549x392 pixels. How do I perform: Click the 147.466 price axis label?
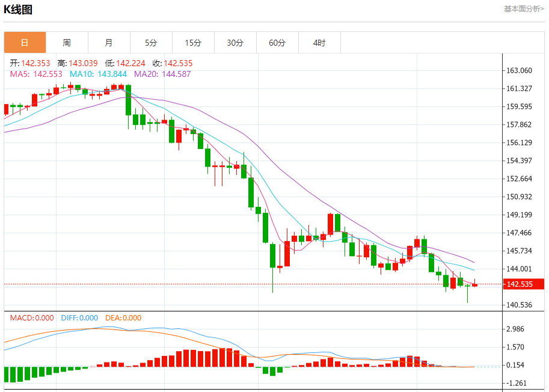pyautogui.click(x=520, y=233)
